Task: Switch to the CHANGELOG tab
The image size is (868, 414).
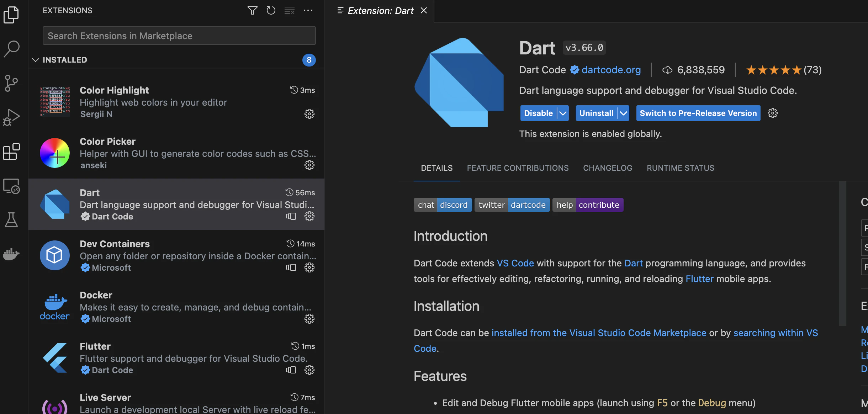Action: coord(608,168)
